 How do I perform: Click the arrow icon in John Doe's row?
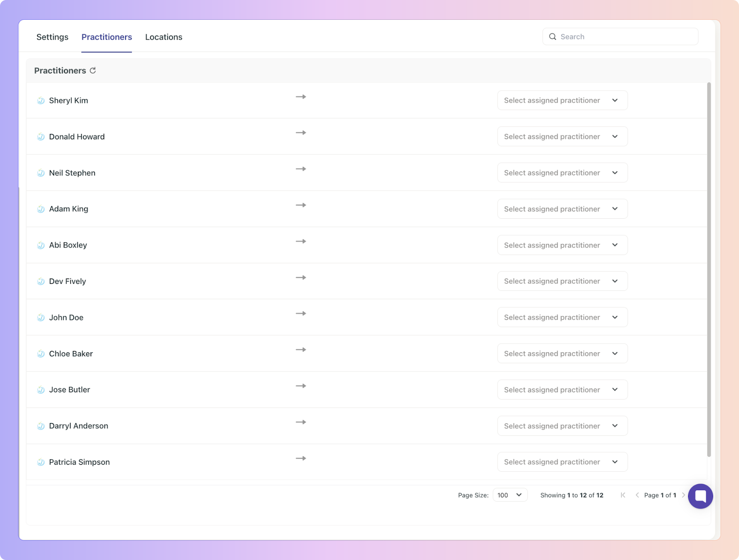tap(301, 314)
